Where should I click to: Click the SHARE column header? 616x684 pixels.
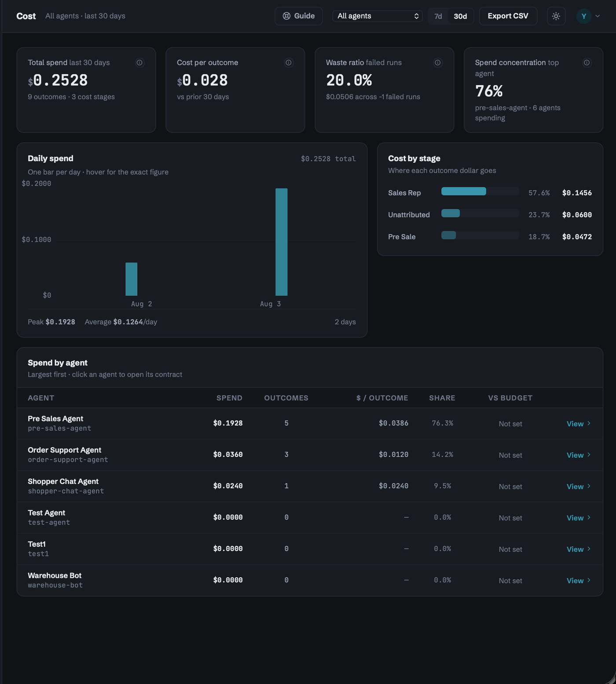tap(442, 398)
